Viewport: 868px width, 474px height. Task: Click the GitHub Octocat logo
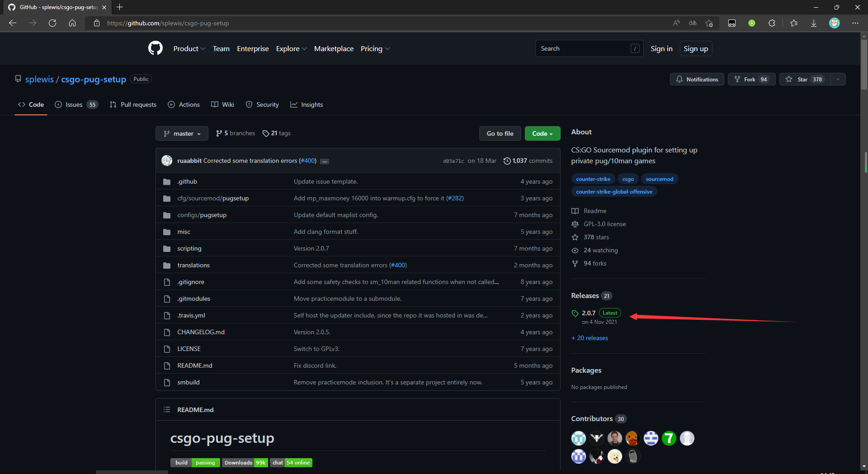(x=156, y=48)
